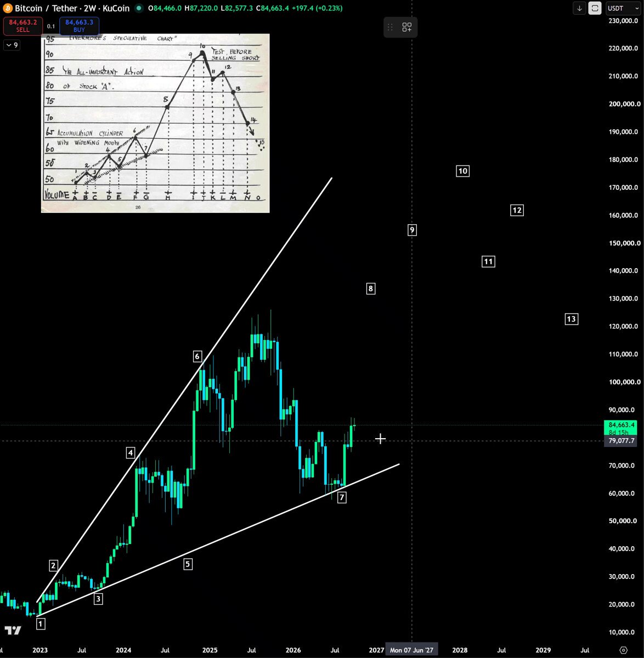The height and width of the screenshot is (658, 644).
Task: Click the crosshair price label 79,077.7
Action: (621, 441)
